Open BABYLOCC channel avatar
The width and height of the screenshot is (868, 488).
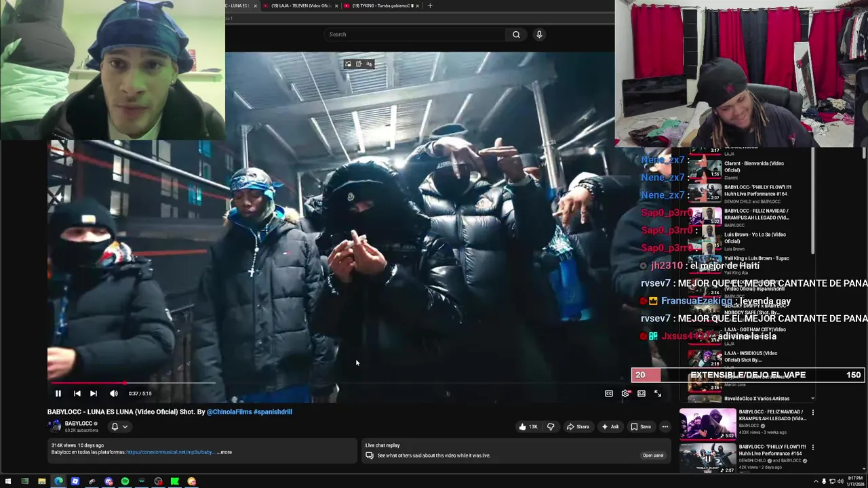coord(54,426)
